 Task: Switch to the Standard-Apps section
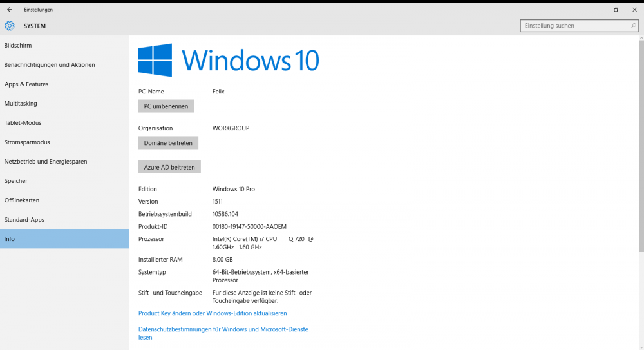pyautogui.click(x=24, y=220)
